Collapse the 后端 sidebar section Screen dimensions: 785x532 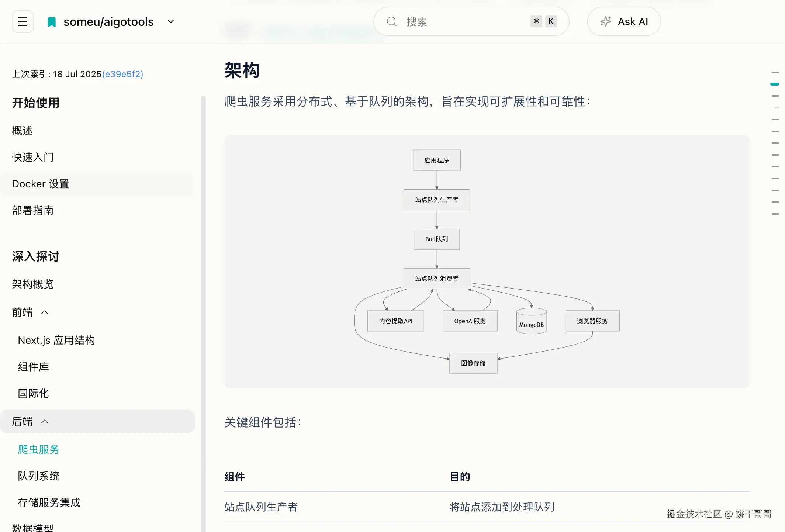(45, 421)
